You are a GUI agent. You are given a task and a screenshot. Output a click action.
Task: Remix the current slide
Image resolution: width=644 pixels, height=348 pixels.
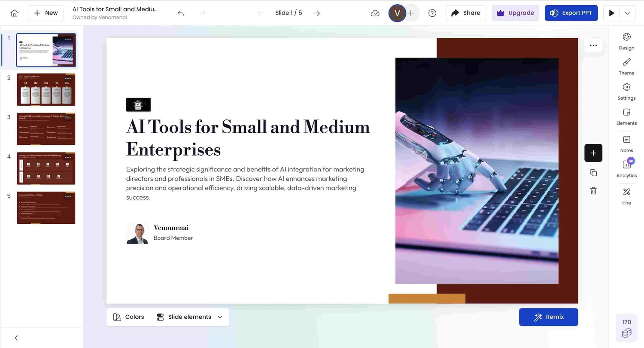pyautogui.click(x=548, y=317)
